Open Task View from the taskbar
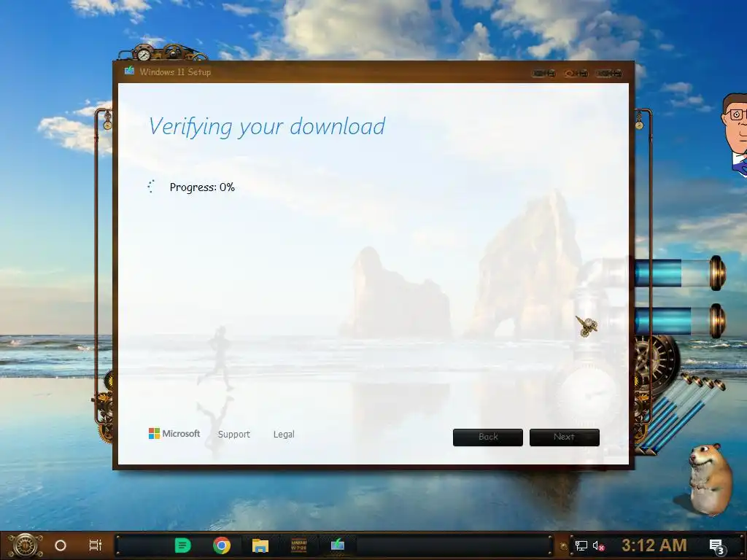The image size is (747, 560). click(x=96, y=545)
